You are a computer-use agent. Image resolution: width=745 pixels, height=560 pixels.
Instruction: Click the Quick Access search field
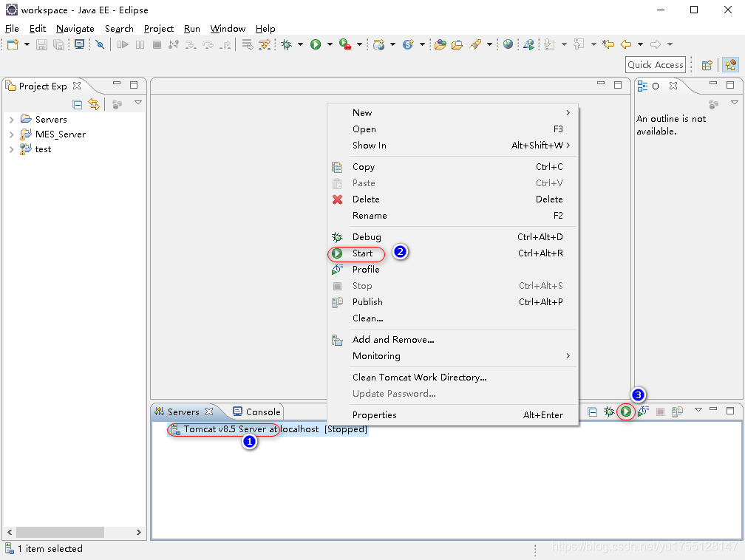tap(655, 65)
